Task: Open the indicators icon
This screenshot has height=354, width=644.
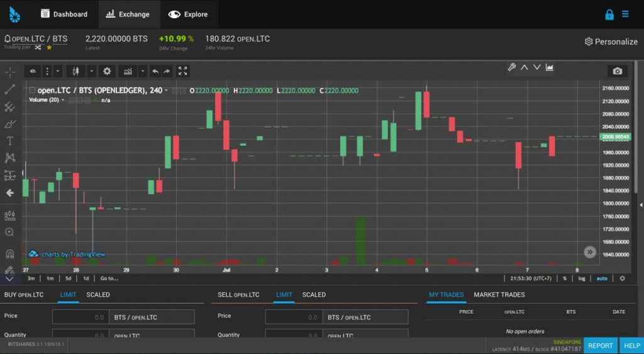Action: pos(128,72)
